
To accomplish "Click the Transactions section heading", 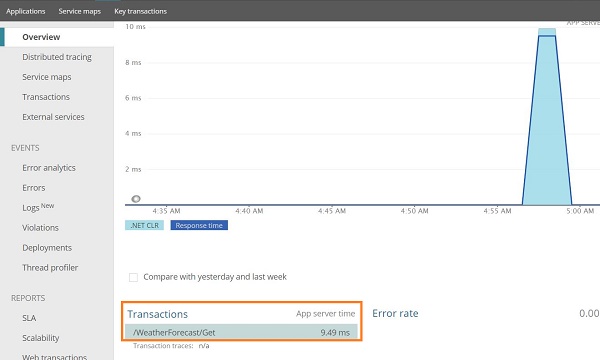I will pos(158,314).
